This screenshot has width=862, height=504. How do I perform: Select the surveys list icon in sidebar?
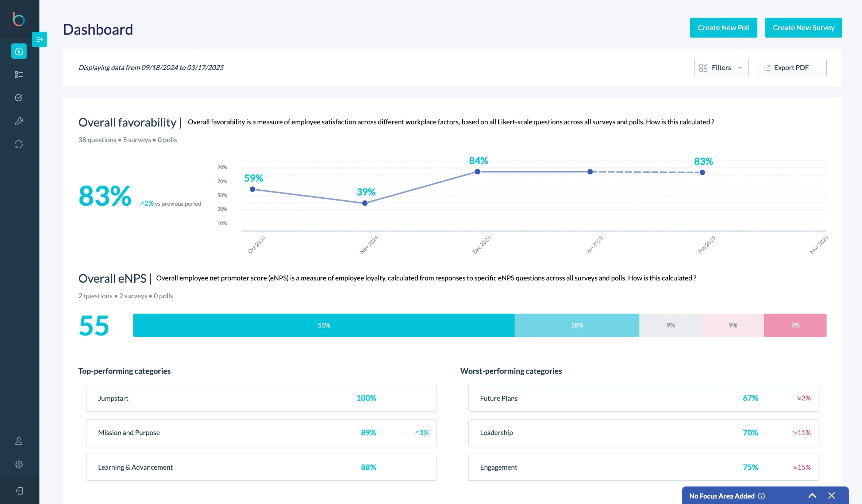coord(19,74)
